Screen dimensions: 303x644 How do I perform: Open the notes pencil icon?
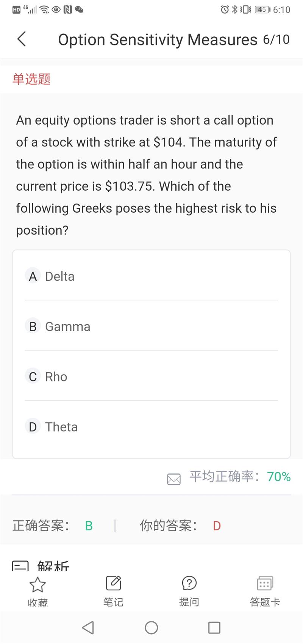pos(113,583)
